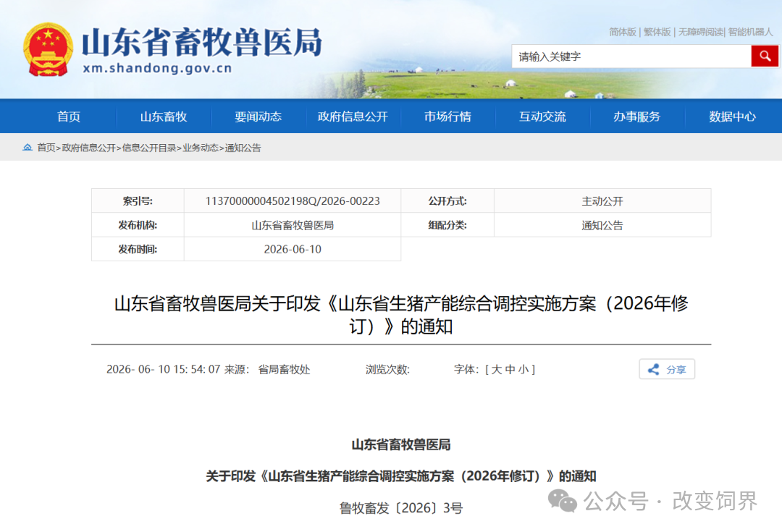Open 无障碍阅读 accessibility mode
The height and width of the screenshot is (532, 782).
tap(701, 32)
